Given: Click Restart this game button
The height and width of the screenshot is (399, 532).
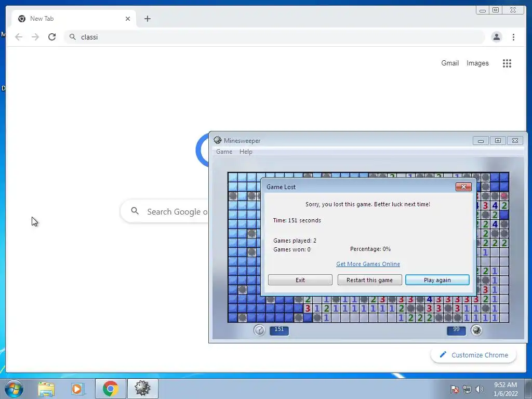Looking at the screenshot, I should point(369,280).
